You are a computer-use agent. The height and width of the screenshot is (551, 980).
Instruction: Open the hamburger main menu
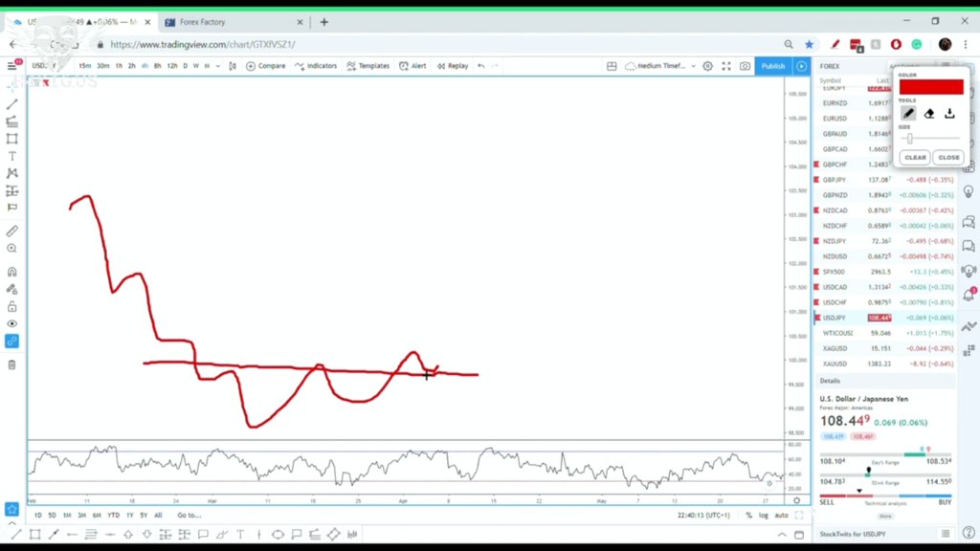coord(11,66)
